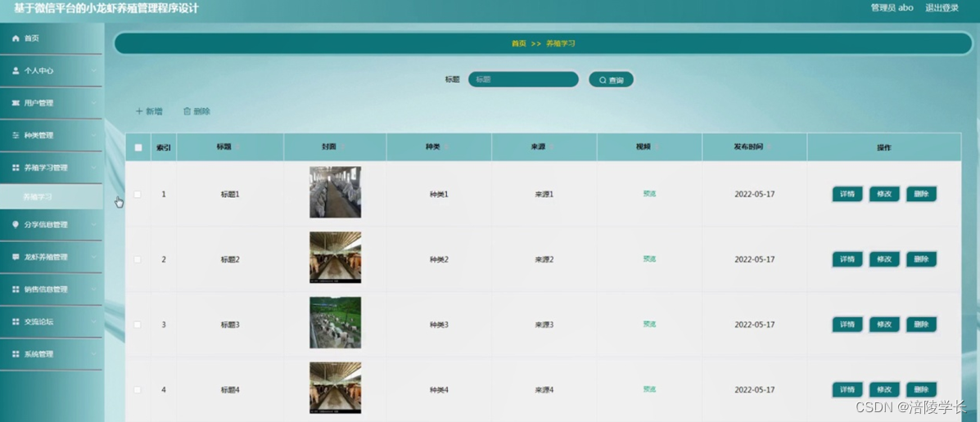The width and height of the screenshot is (980, 422).
Task: Click the magnifier icon in 查询 button
Action: (603, 80)
